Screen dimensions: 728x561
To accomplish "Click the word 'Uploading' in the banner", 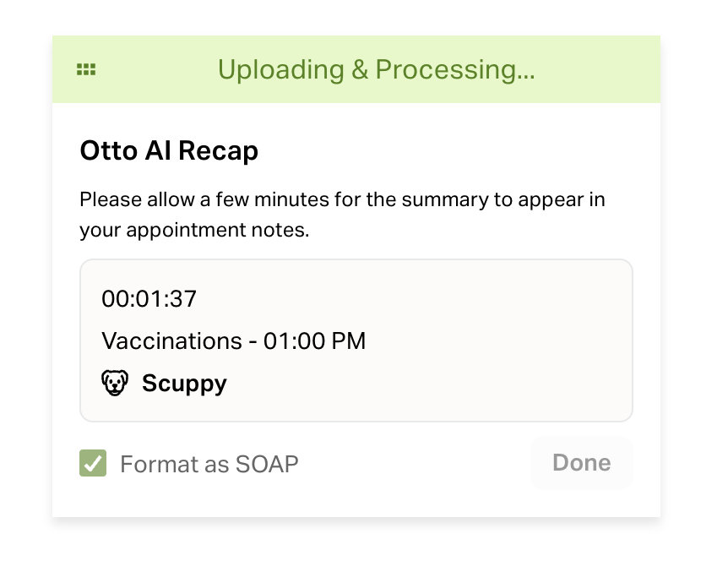I will click(281, 70).
